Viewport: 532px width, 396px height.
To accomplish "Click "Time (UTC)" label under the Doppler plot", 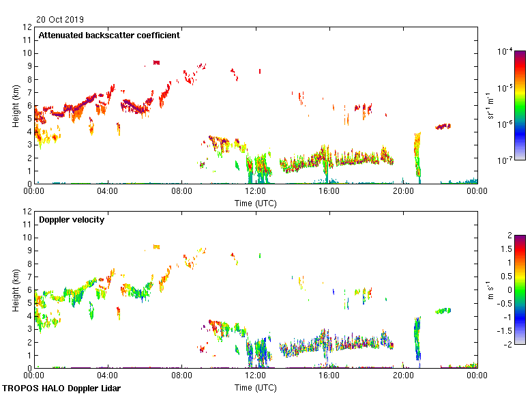I will point(256,387).
